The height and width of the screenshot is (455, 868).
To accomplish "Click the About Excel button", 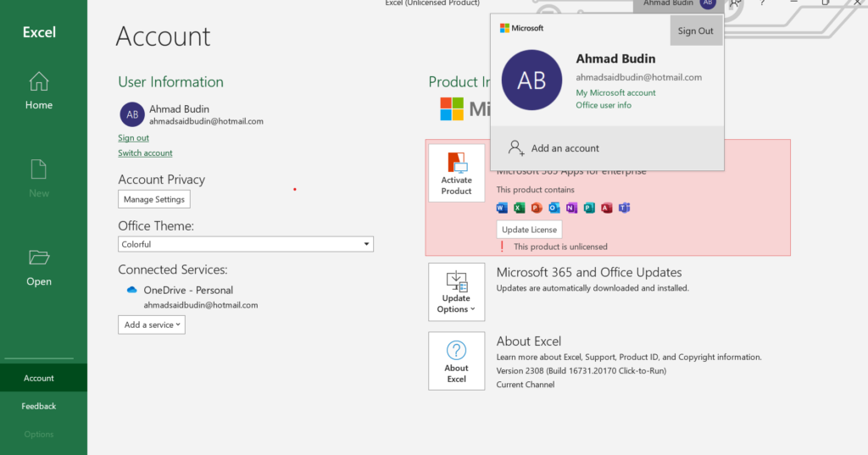I will click(x=457, y=362).
